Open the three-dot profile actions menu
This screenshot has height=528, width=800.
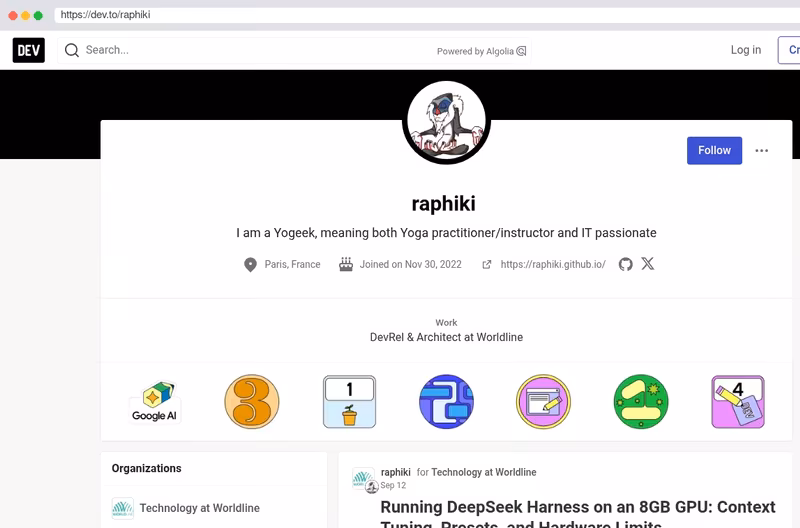coord(761,150)
